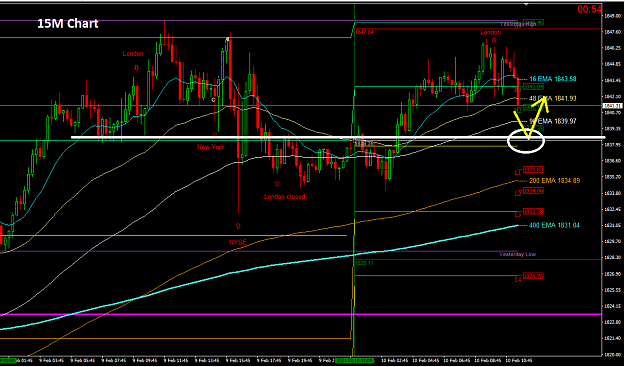This screenshot has height=367, width=625.
Task: Click the arrow under the London label beside Yesterday High
Action: [494, 40]
